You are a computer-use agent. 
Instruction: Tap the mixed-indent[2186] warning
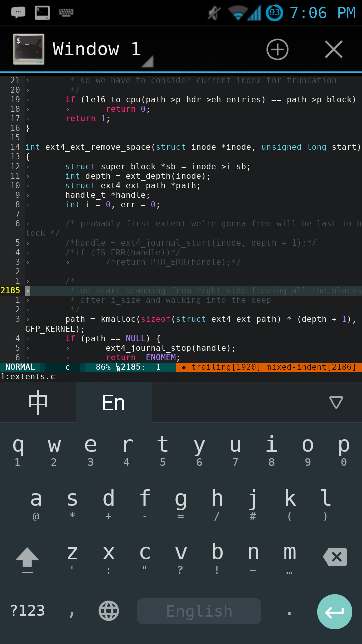pos(312,367)
